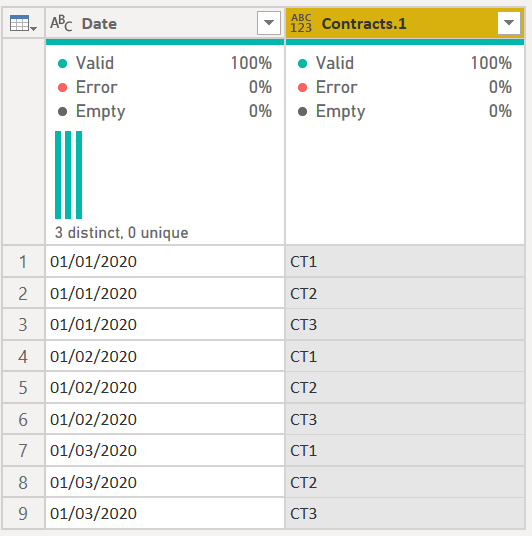Screen dimensions: 532x536
Task: Click the Valid 100% line under Contracts.1
Action: [405, 63]
